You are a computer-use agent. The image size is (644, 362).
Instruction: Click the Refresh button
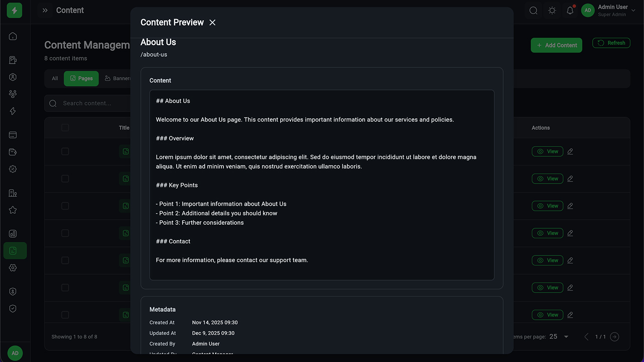point(611,43)
